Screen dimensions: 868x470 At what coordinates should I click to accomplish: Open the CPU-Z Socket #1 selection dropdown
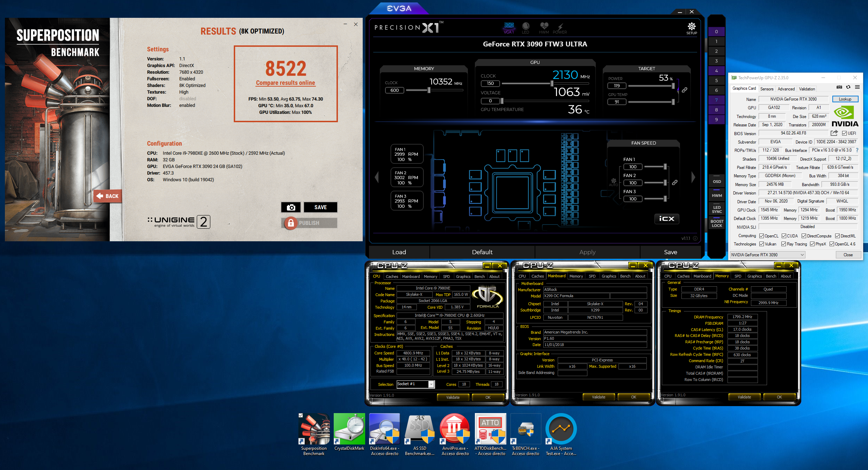click(x=415, y=384)
